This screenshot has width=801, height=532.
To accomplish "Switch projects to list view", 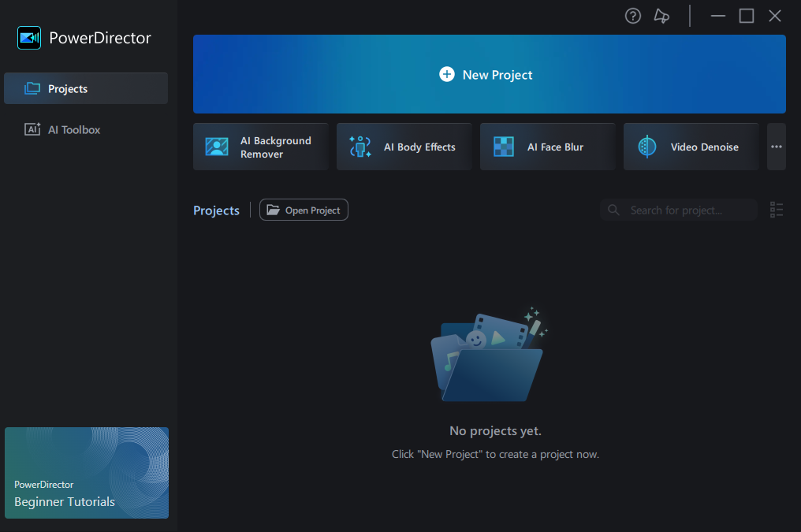I will (x=777, y=210).
